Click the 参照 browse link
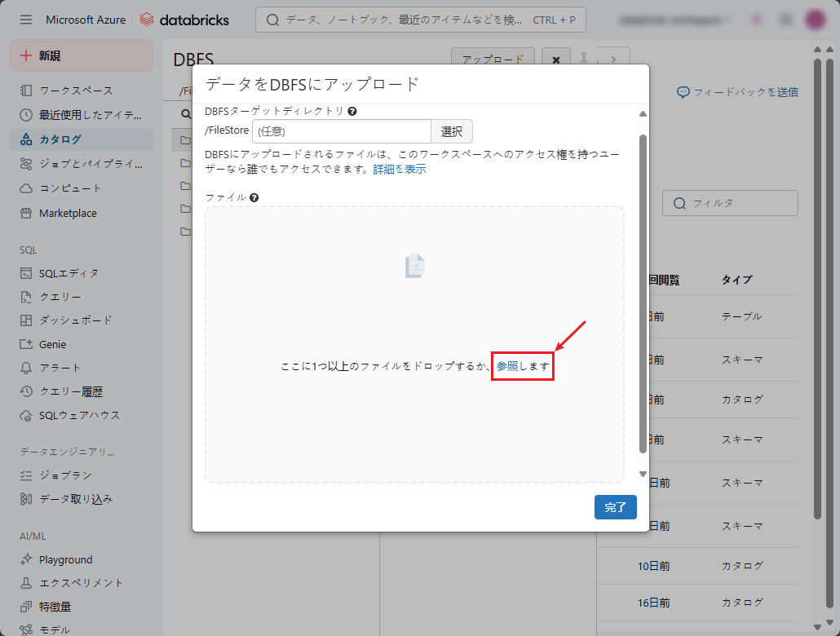This screenshot has width=840, height=636. [x=507, y=367]
